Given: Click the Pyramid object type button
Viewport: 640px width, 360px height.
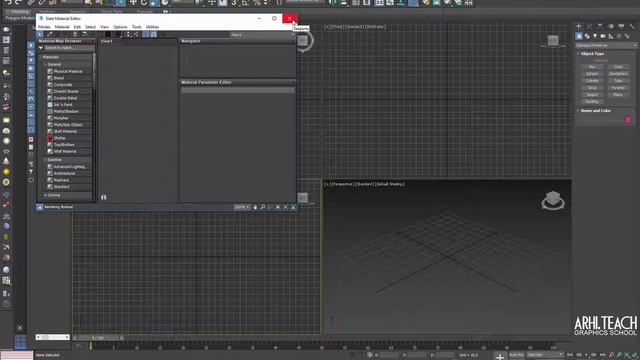Looking at the screenshot, I should click(x=618, y=88).
